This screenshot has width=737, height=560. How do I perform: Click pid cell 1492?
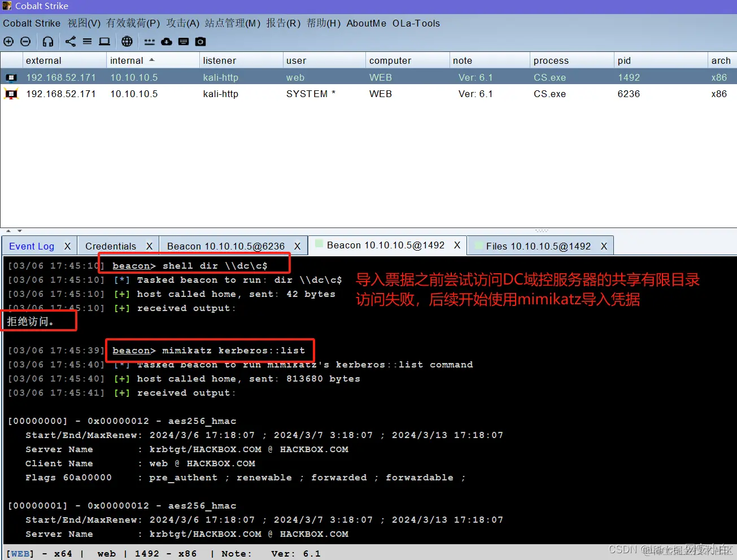point(629,77)
